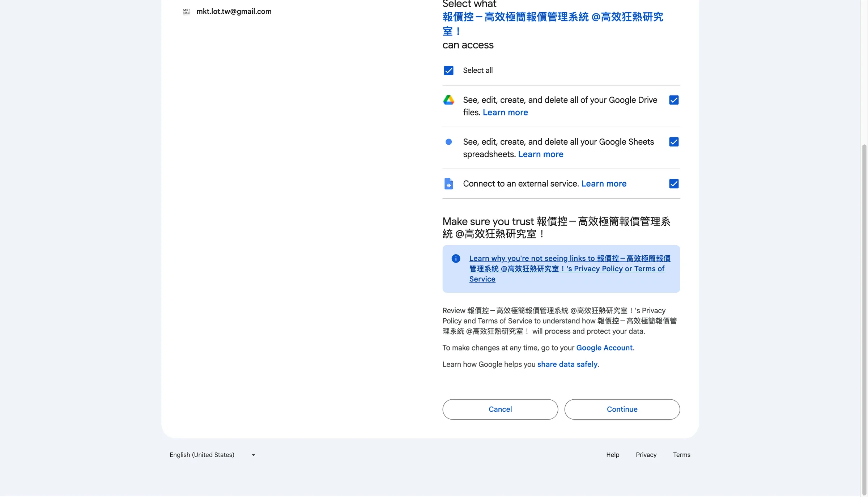Click Learn more for external service
The image size is (868, 497).
point(604,184)
